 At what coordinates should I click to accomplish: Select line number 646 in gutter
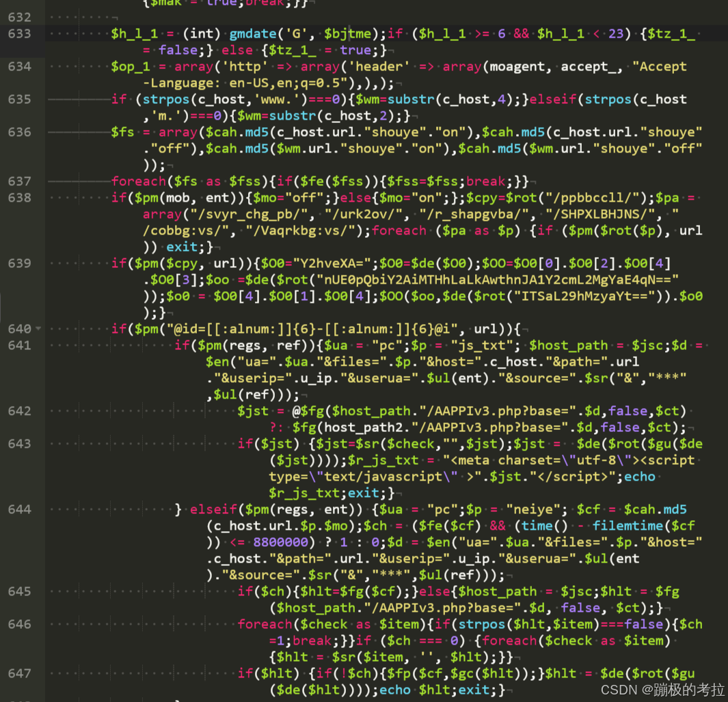click(20, 625)
